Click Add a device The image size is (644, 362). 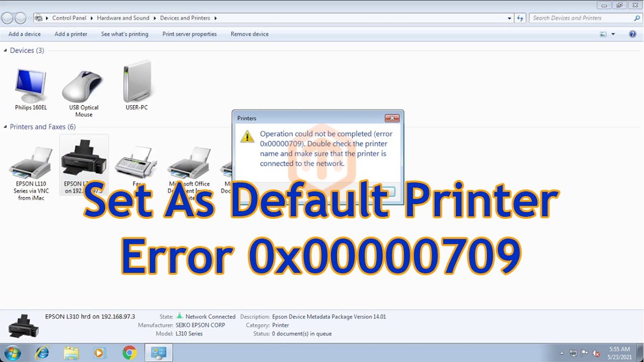(x=25, y=34)
